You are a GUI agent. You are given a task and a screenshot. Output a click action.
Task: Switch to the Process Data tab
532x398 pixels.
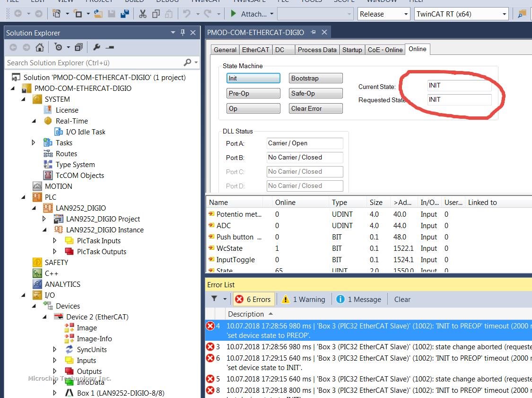(317, 50)
